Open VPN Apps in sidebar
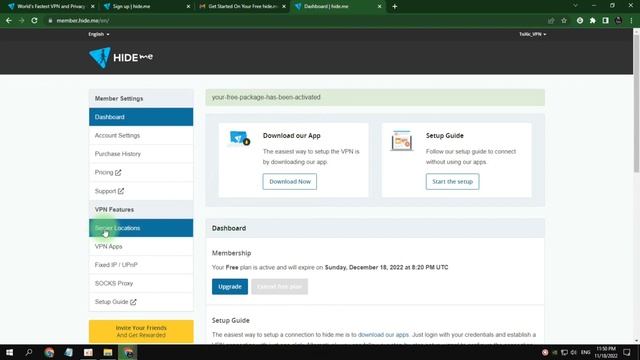Screen dimensions: 640x360 141,247
